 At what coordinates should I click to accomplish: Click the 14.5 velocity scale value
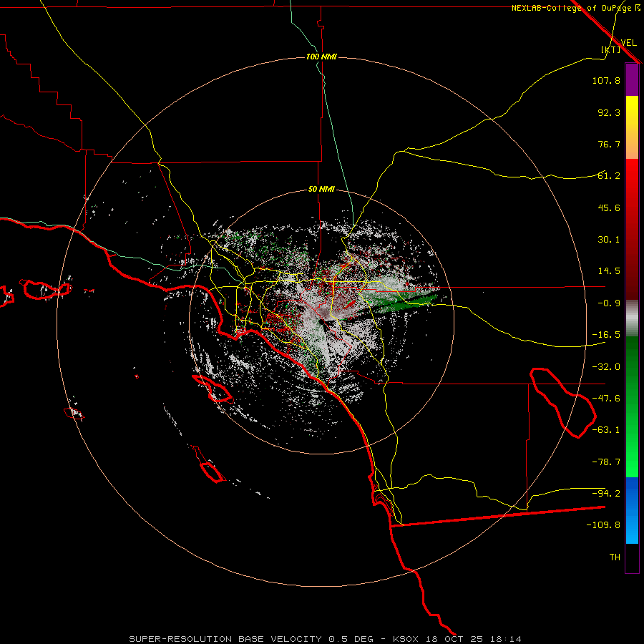pos(609,271)
